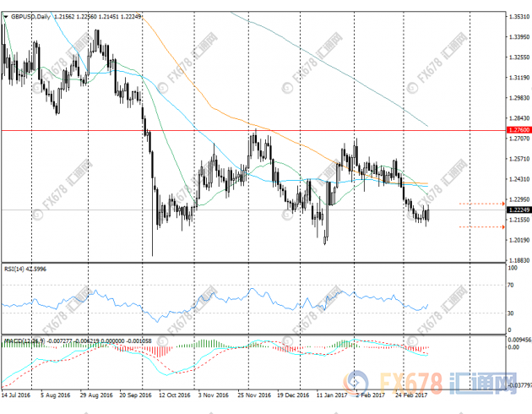Click the RSI 70 level axis label
The image size is (532, 414).
click(512, 286)
